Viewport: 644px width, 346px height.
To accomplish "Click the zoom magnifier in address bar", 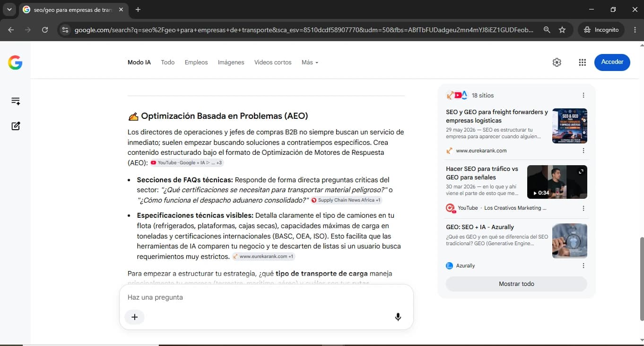I will 547,29.
